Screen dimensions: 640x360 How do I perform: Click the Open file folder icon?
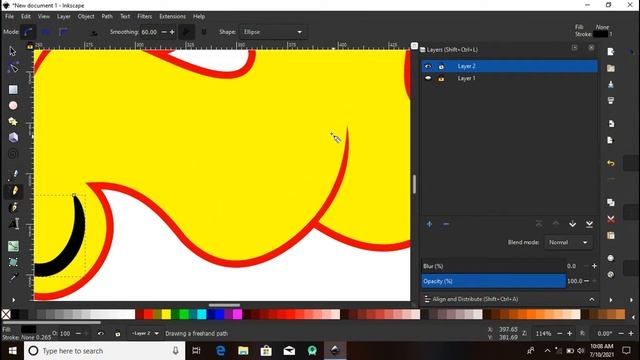[x=611, y=68]
